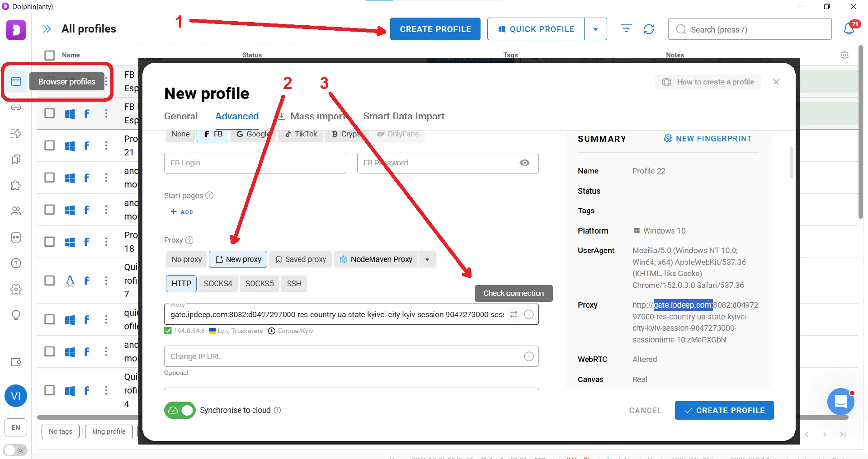Click the summary panel scrollbar
Image resolution: width=868 pixels, height=459 pixels.
click(792, 163)
